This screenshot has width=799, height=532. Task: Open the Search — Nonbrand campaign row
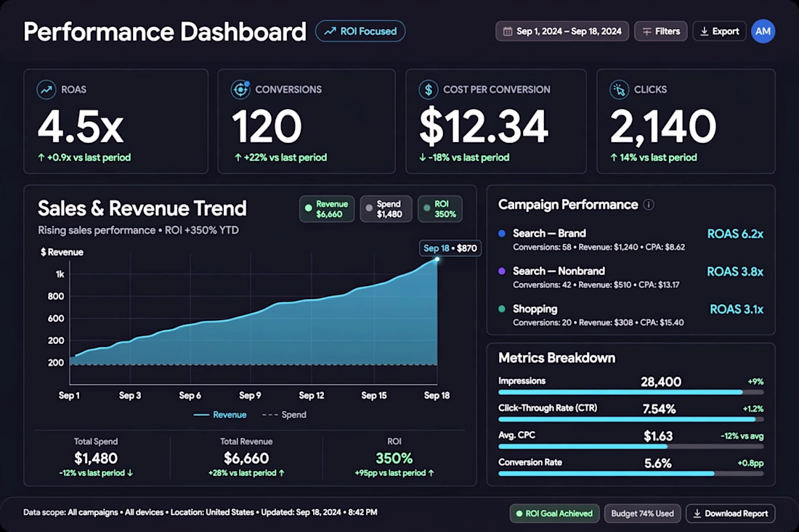[630, 277]
